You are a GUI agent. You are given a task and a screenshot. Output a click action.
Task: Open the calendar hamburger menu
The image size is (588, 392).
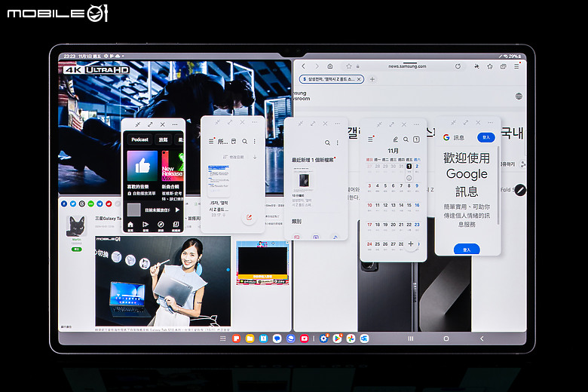[370, 139]
